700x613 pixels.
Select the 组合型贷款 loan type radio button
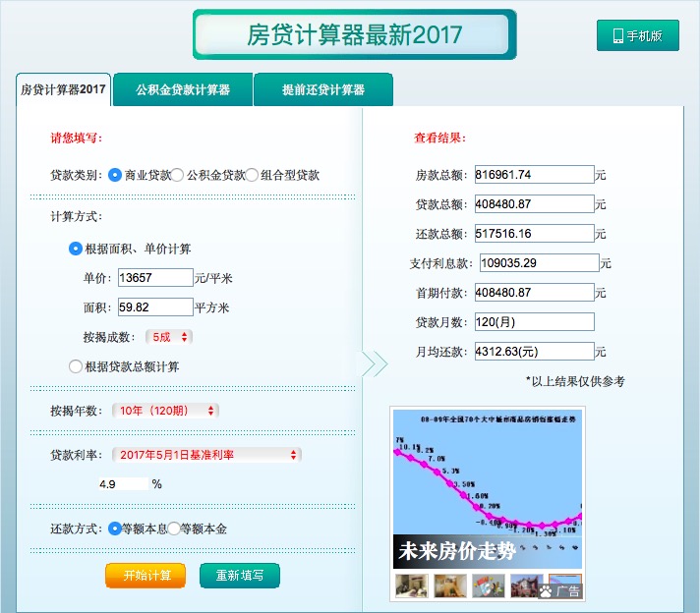point(252,175)
